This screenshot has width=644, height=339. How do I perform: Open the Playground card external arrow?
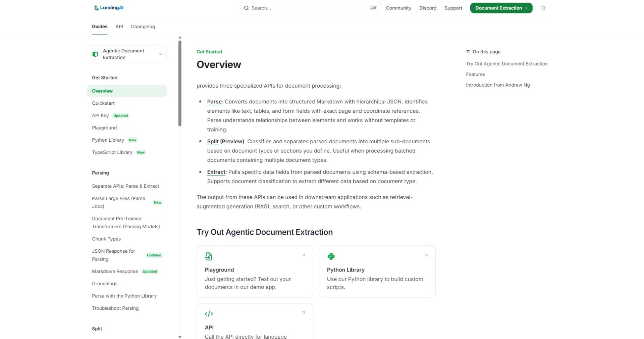pyautogui.click(x=304, y=255)
